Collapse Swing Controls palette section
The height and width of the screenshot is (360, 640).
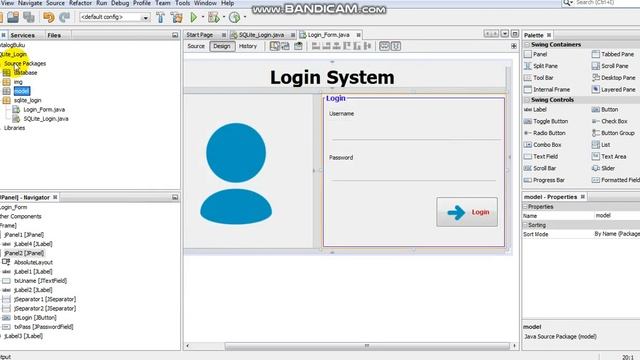(527, 100)
